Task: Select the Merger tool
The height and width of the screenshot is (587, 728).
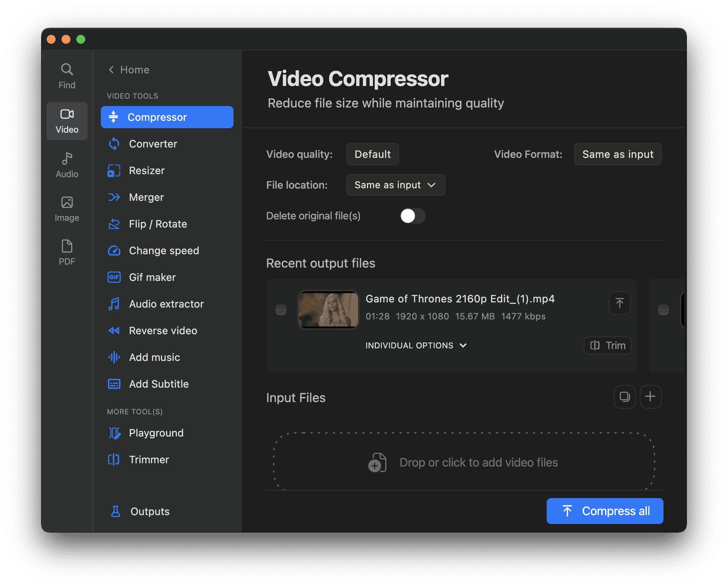Action: tap(146, 197)
